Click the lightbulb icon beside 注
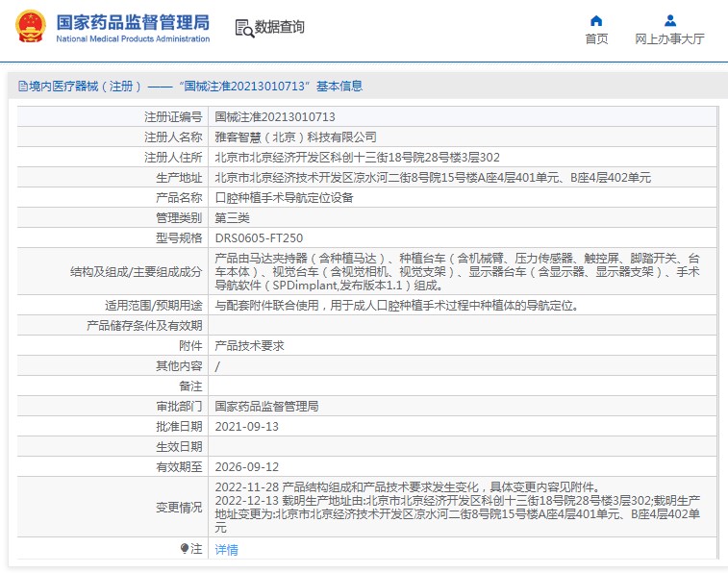Screen dimensions: 728x573 click(x=185, y=548)
